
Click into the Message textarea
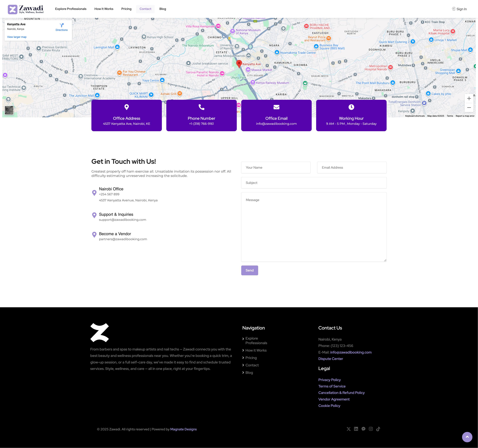tap(313, 227)
